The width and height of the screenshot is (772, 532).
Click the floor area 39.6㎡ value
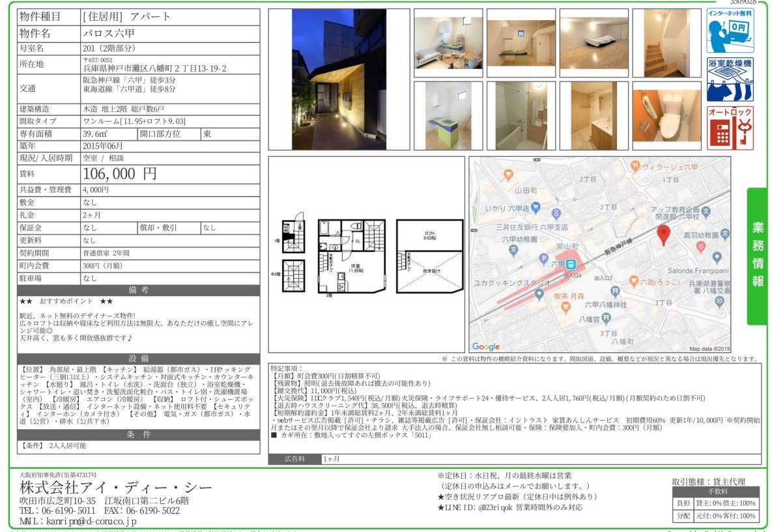click(x=95, y=134)
